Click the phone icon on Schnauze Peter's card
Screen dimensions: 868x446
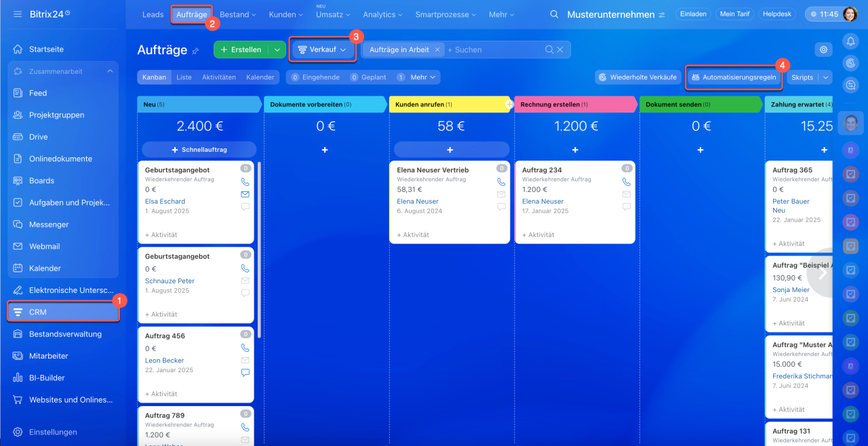point(245,268)
